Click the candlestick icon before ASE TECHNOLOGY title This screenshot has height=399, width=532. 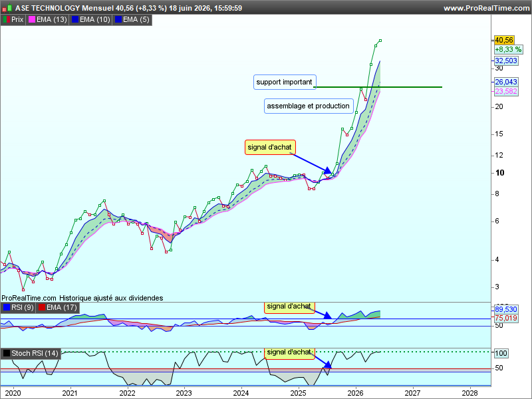(7, 8)
